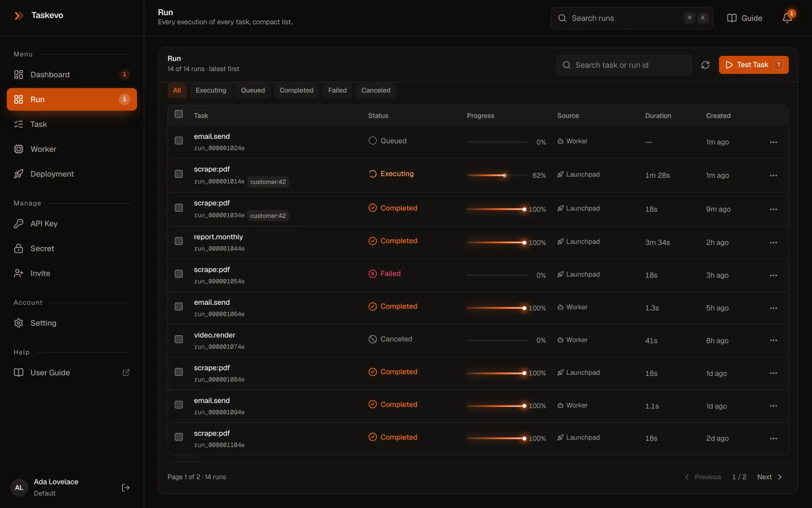
Task: Open menu for run_000001064e email.send row
Action: [x=773, y=308]
